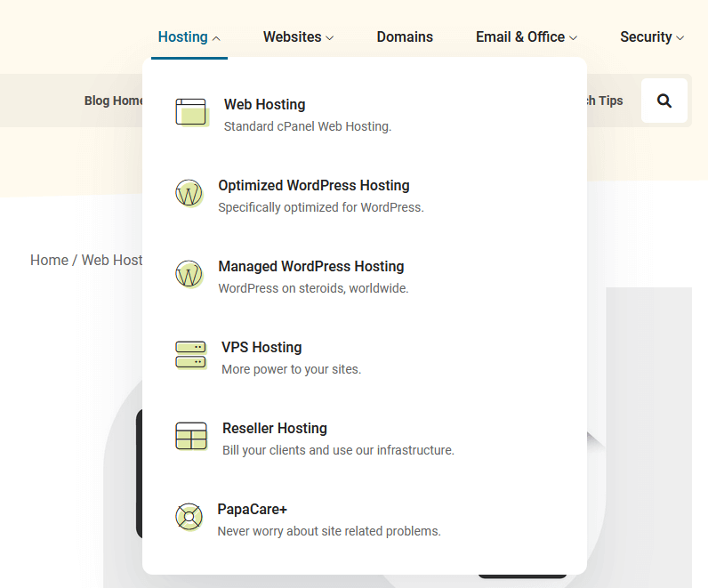Collapse the Hosting menu chevron

click(x=216, y=38)
